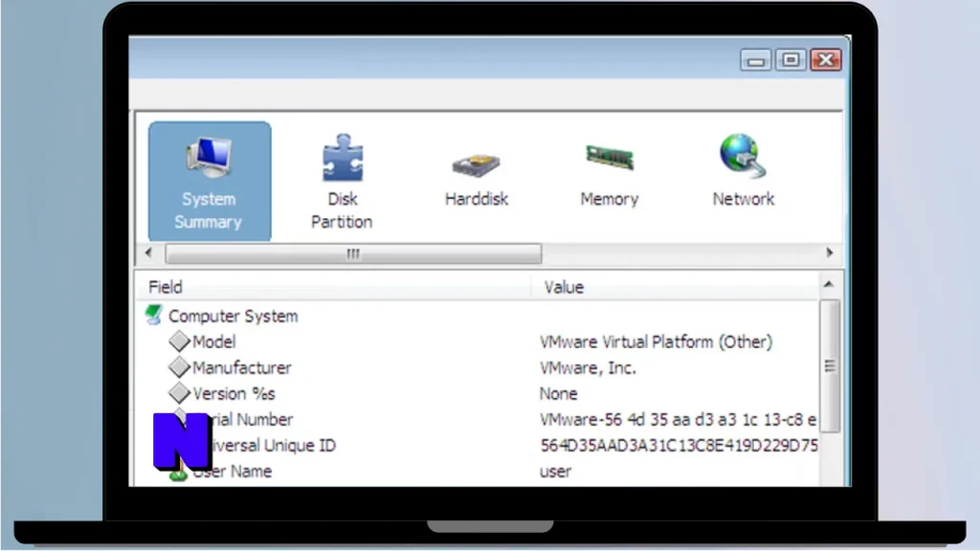Image resolution: width=980 pixels, height=551 pixels.
Task: Minimize the application window
Action: point(756,60)
